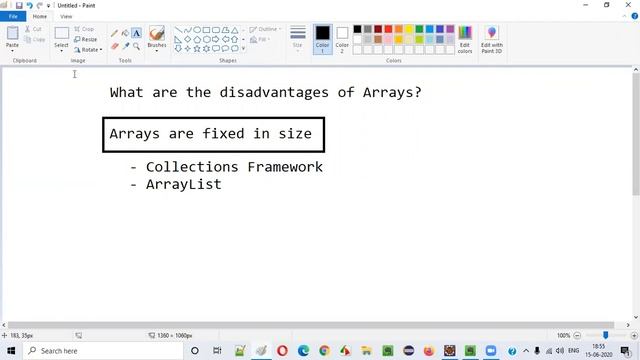640x360 pixels.
Task: Select the Color picker eyedropper tool
Action: pyautogui.click(x=126, y=46)
